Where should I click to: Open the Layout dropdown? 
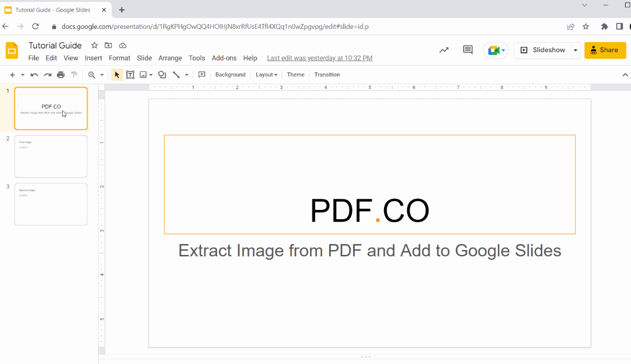pyautogui.click(x=266, y=74)
